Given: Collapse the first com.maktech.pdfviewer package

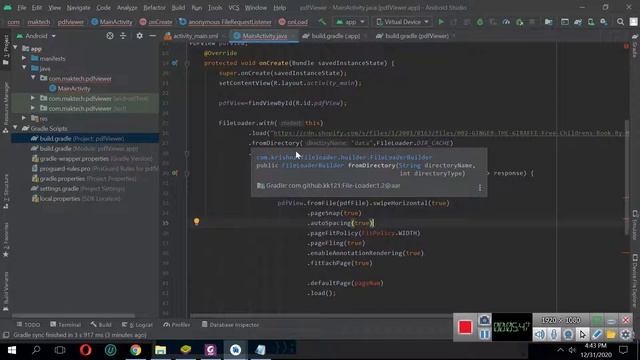Looking at the screenshot, I should [33, 78].
